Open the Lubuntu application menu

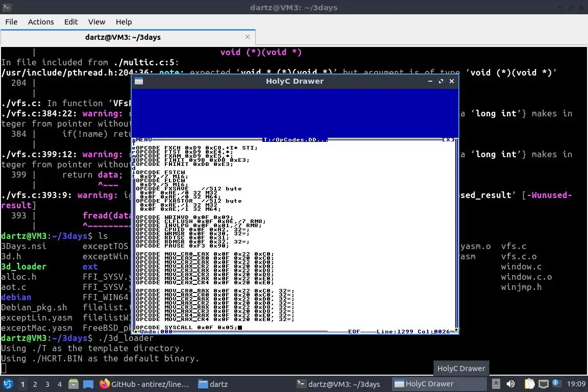8,384
